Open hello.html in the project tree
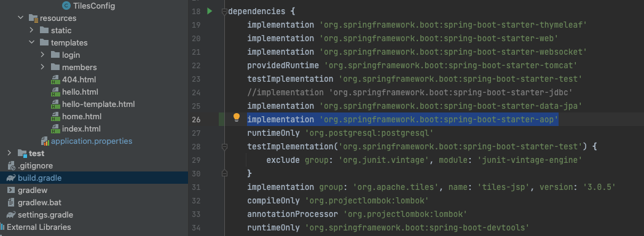 pyautogui.click(x=80, y=92)
